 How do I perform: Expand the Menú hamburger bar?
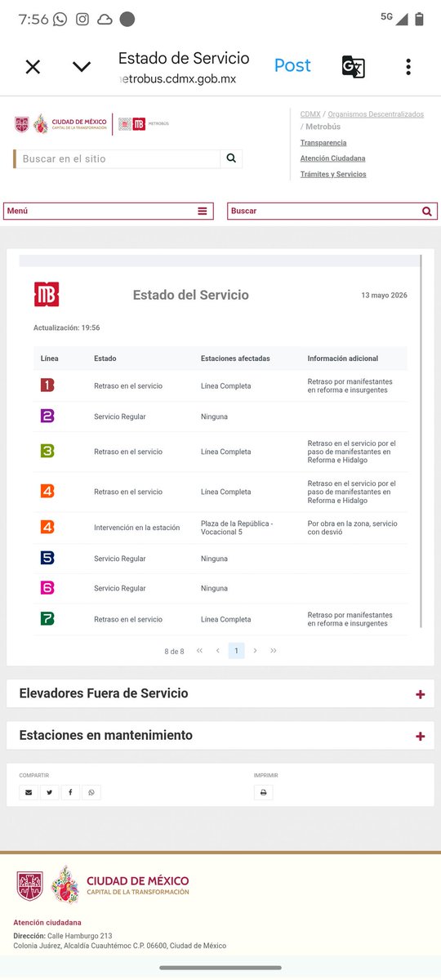tap(109, 211)
